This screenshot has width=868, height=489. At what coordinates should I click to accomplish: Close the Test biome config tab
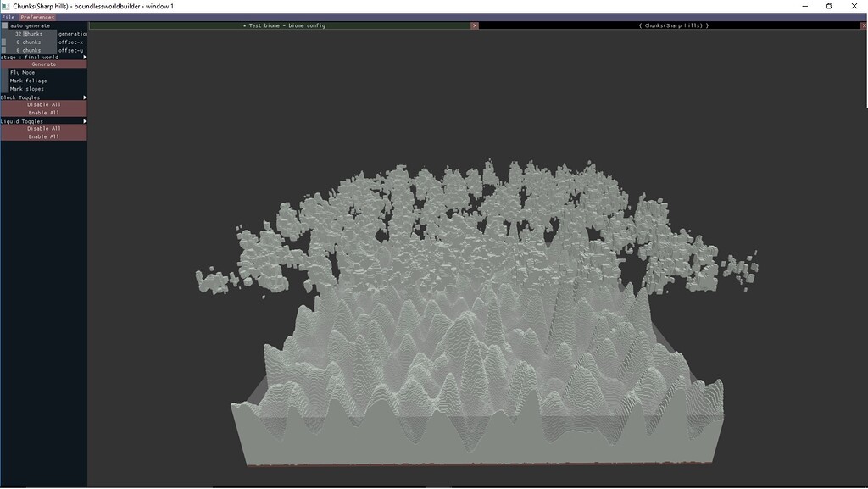[x=475, y=25]
